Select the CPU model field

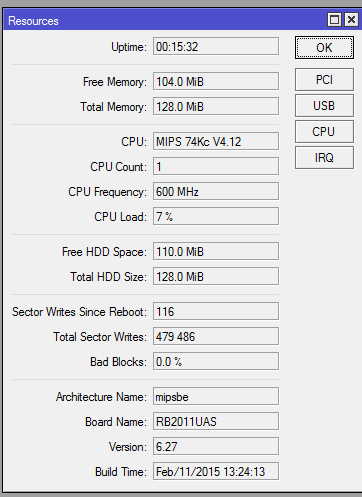[216, 141]
